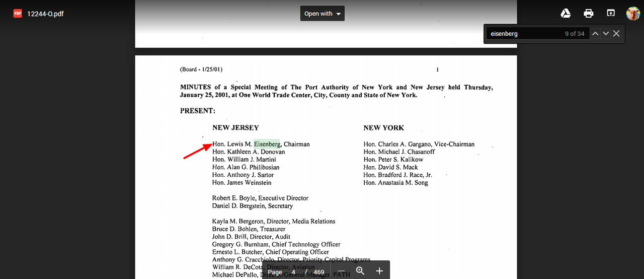This screenshot has height=279, width=644.
Task: Click 'Gregory G. Burnham, Chief Technology Officer'
Action: (x=276, y=245)
